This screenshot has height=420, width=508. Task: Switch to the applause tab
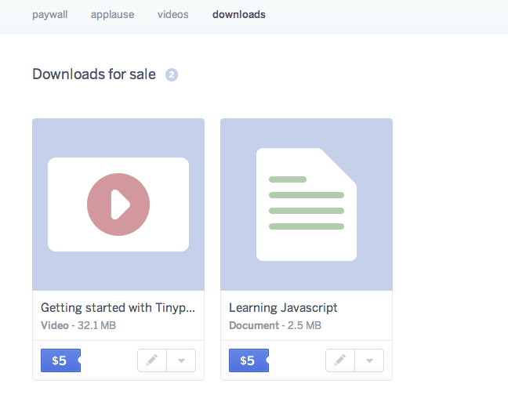coord(112,15)
